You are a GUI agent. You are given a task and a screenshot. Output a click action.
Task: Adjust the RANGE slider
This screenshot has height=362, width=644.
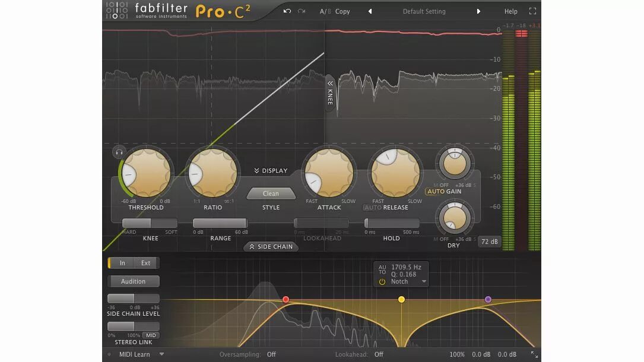pyautogui.click(x=220, y=223)
